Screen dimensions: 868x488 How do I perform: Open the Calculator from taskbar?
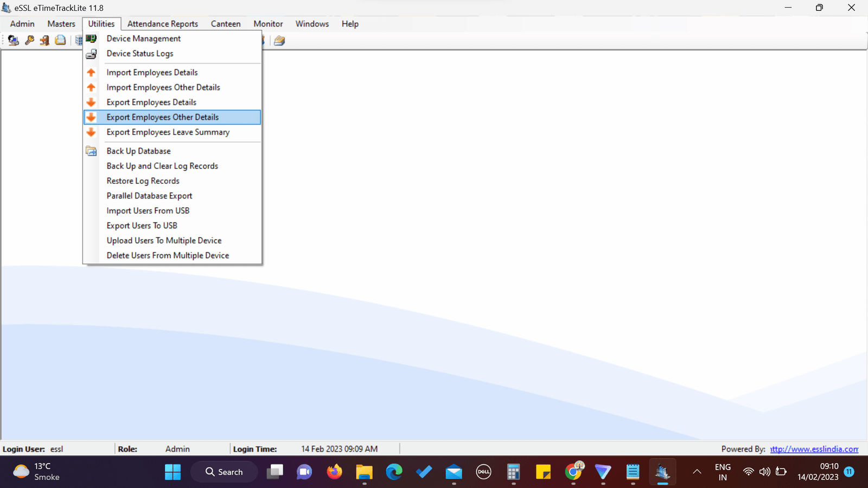[x=513, y=472]
